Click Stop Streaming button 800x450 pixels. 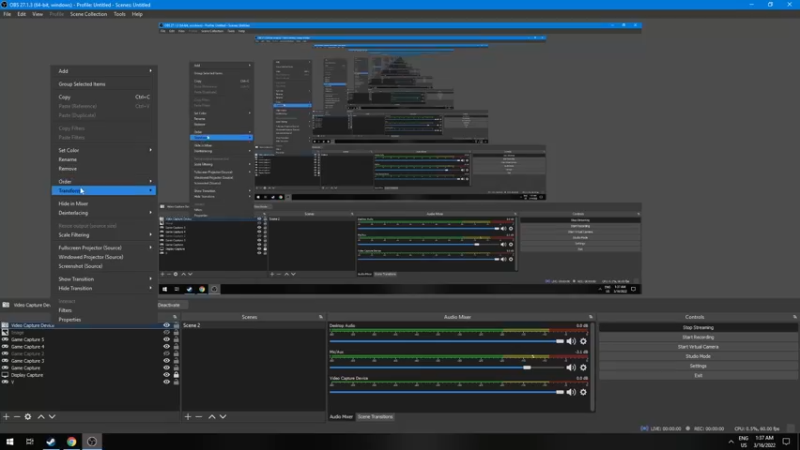click(x=697, y=328)
